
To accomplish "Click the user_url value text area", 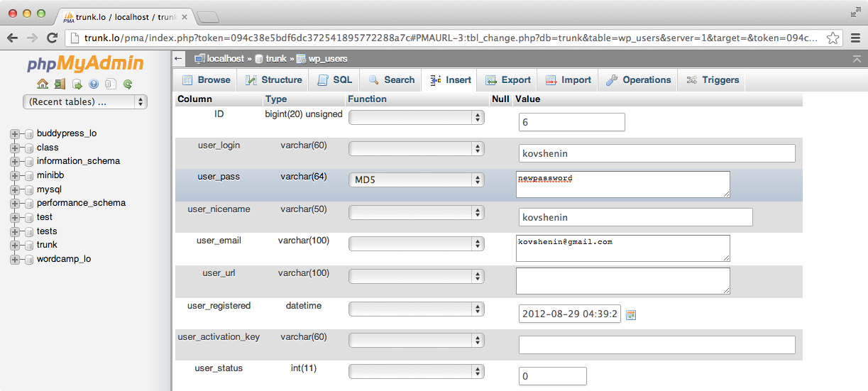I will [622, 281].
